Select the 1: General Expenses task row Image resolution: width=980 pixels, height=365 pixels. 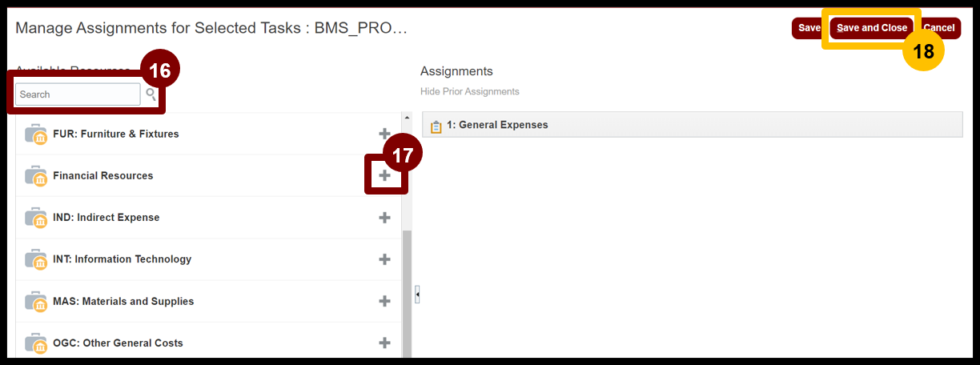coord(693,125)
